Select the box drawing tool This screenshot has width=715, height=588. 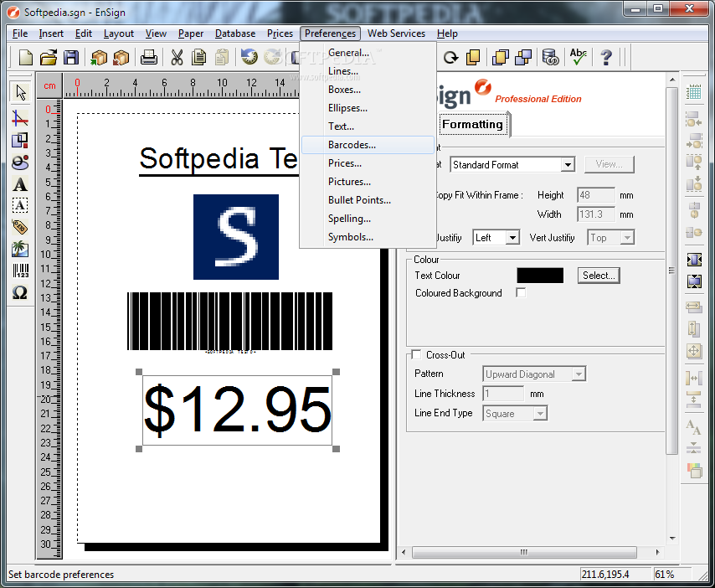point(19,140)
